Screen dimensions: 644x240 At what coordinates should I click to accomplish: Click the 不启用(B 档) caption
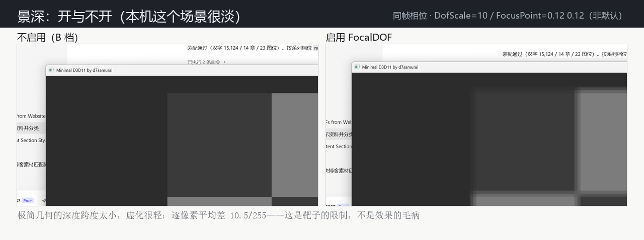tap(47, 37)
